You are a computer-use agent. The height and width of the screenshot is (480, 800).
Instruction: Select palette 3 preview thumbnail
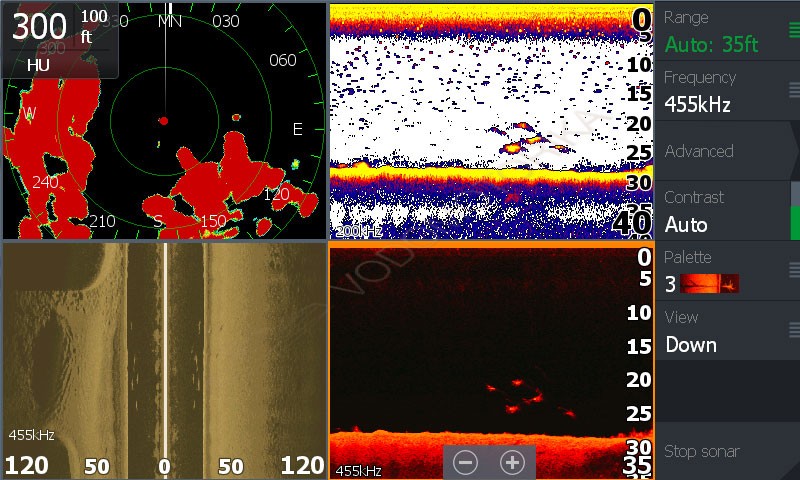tap(710, 284)
